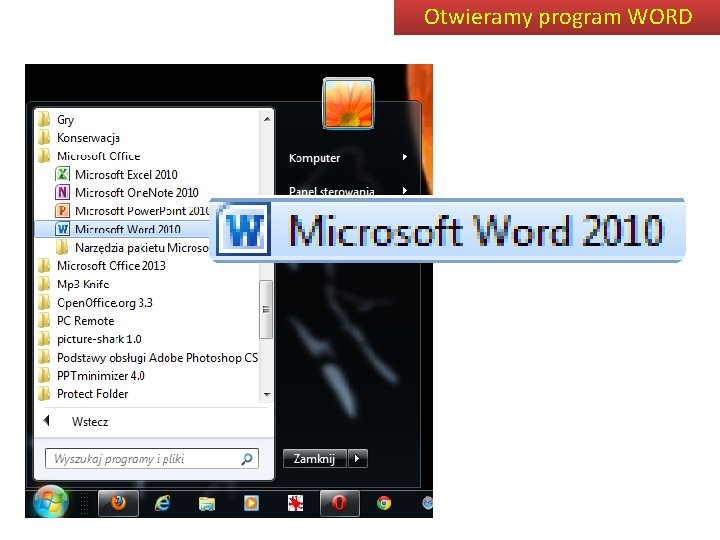Click the search magnifier icon

247,459
